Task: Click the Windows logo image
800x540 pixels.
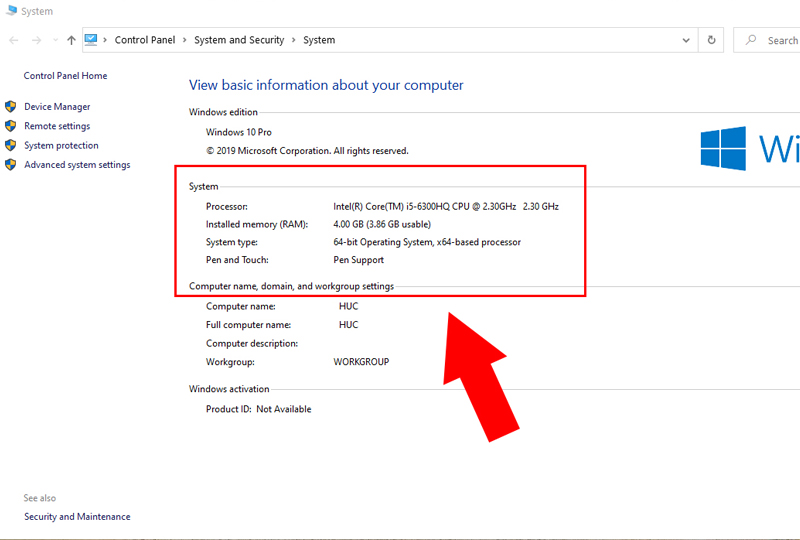Action: 723,148
